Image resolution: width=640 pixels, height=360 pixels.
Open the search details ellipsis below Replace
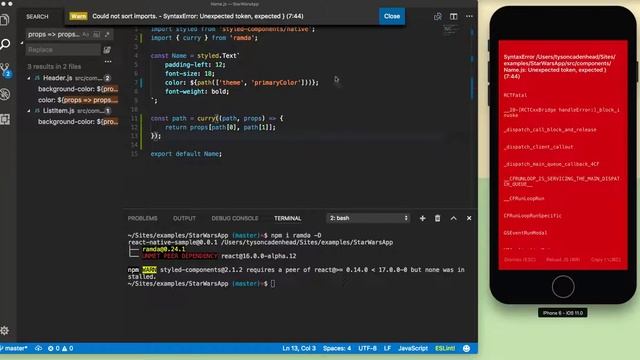(108, 62)
